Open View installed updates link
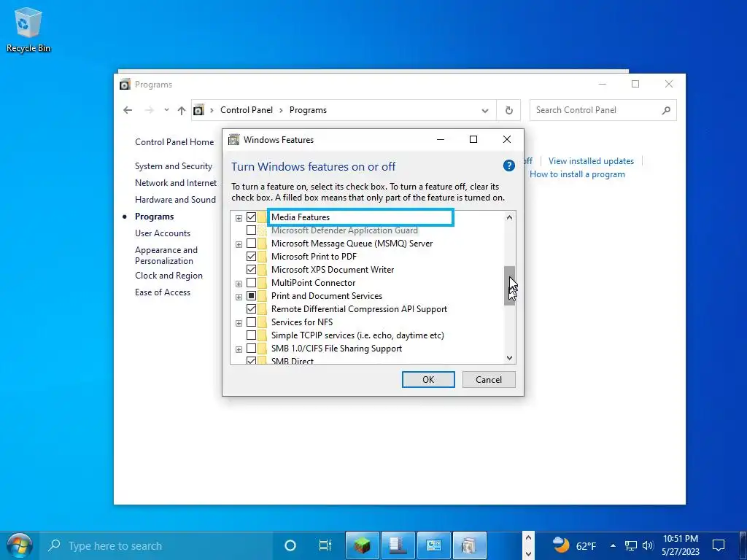 coord(591,161)
